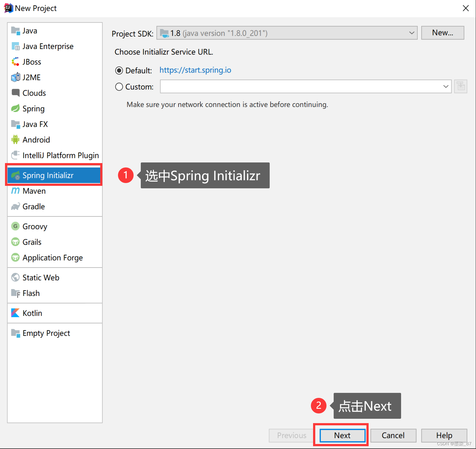Click the Application Forge icon
The image size is (476, 449).
[15, 257]
